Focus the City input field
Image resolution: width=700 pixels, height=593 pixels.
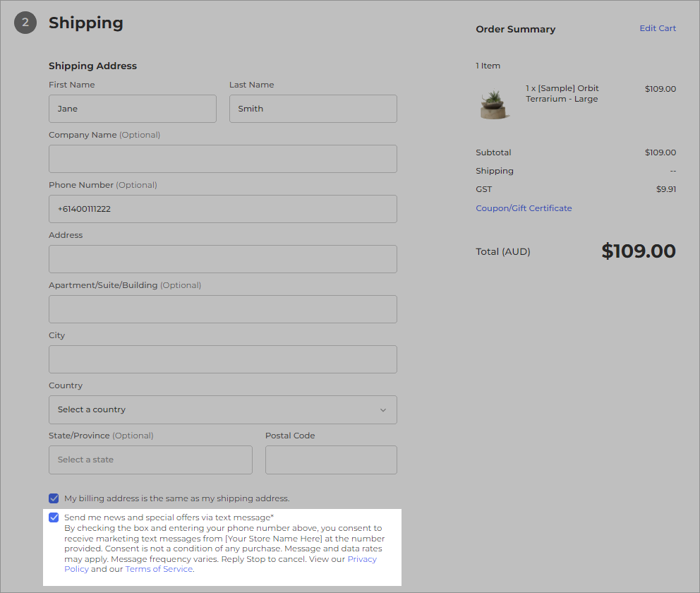(222, 359)
